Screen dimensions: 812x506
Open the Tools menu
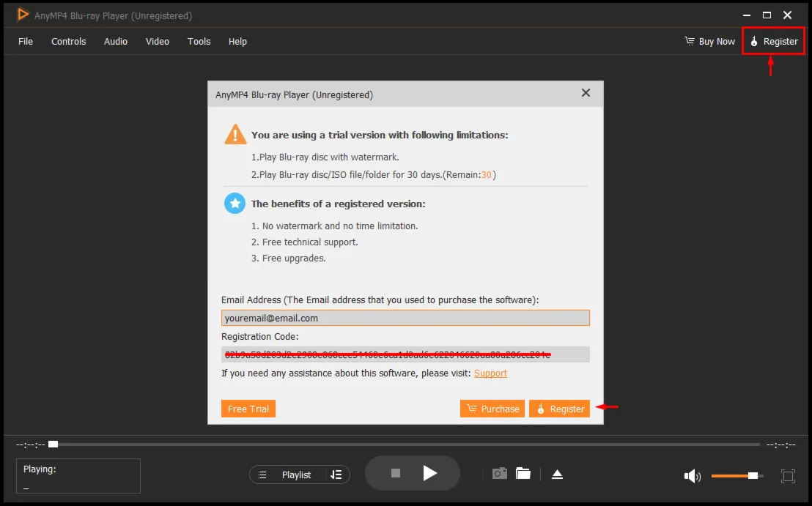coord(199,42)
